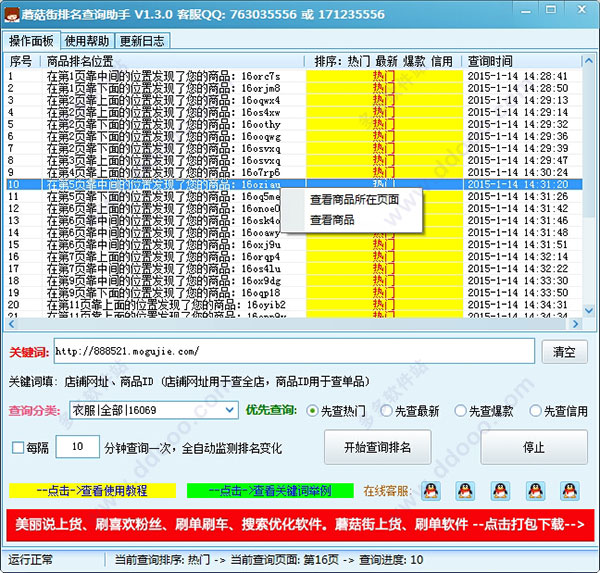Enable the 每隔 auto-query checkbox
Viewport: 600px width, 573px height.
click(18, 447)
